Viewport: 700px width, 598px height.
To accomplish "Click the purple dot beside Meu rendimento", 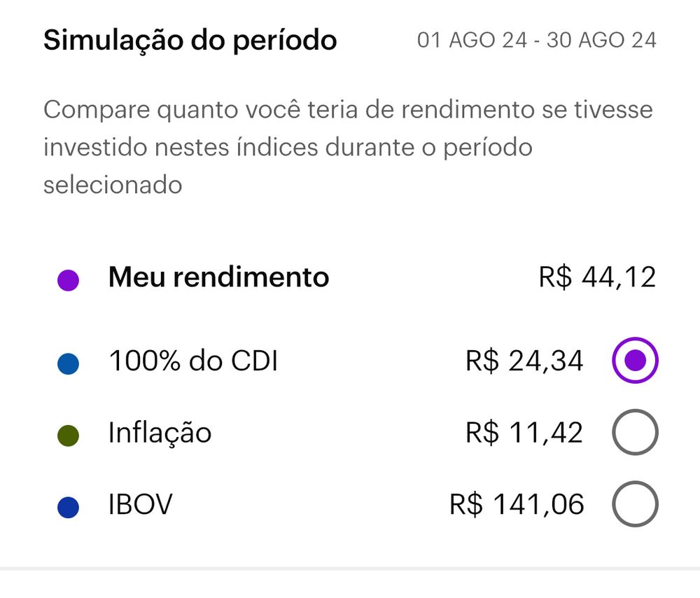I will pyautogui.click(x=68, y=280).
